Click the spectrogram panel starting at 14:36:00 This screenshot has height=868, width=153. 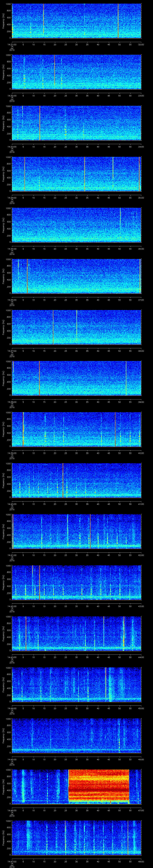(x=77, y=276)
